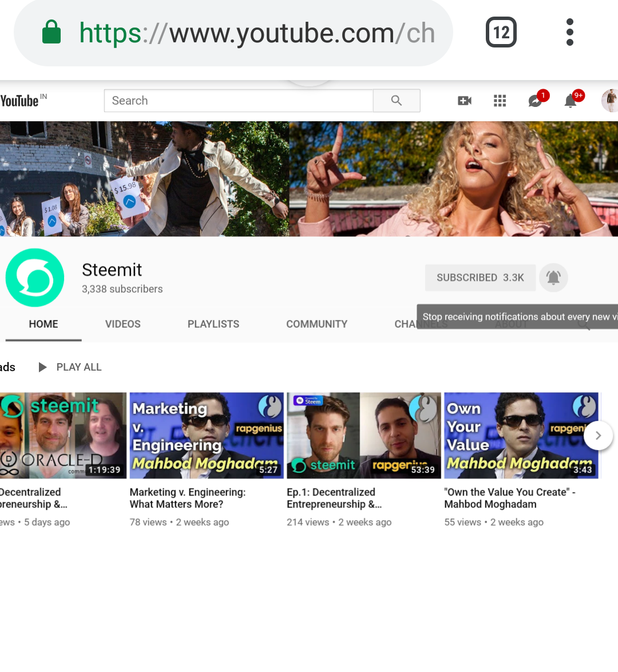Image resolution: width=618 pixels, height=672 pixels.
Task: Go to YouTube home via the logo
Action: point(23,101)
